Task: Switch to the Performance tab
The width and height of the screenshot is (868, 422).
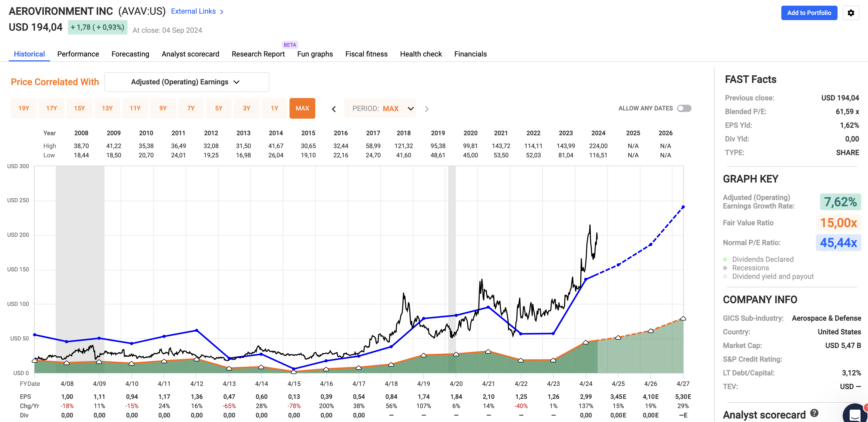Action: coord(78,54)
